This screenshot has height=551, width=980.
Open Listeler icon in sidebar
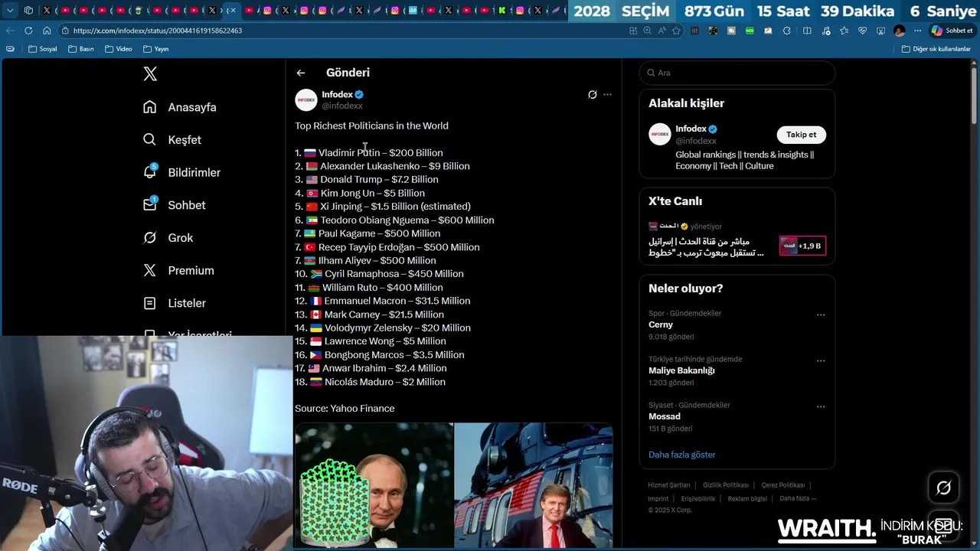(x=150, y=303)
